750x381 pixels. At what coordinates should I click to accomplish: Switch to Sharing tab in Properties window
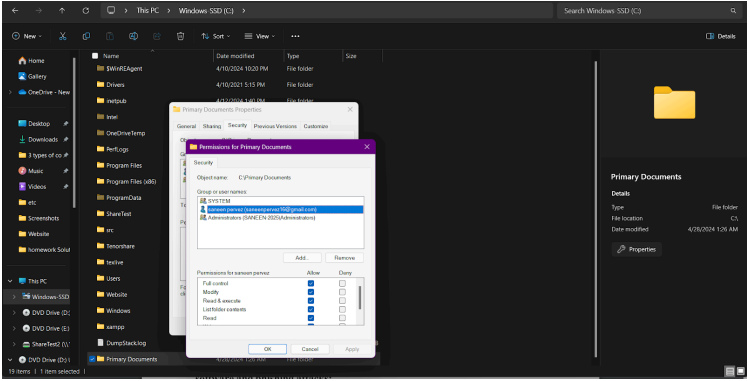coord(212,126)
